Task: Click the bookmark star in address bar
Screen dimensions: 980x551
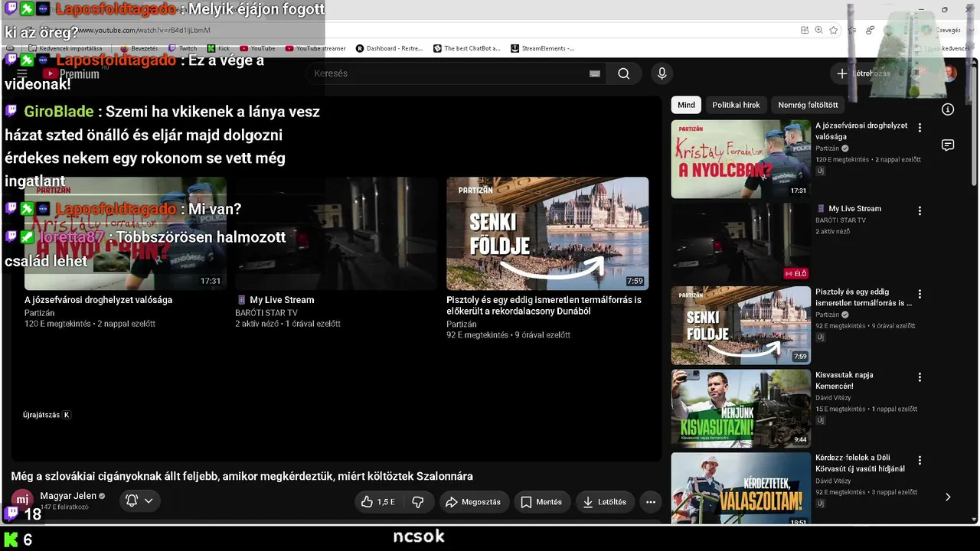Action: (834, 30)
